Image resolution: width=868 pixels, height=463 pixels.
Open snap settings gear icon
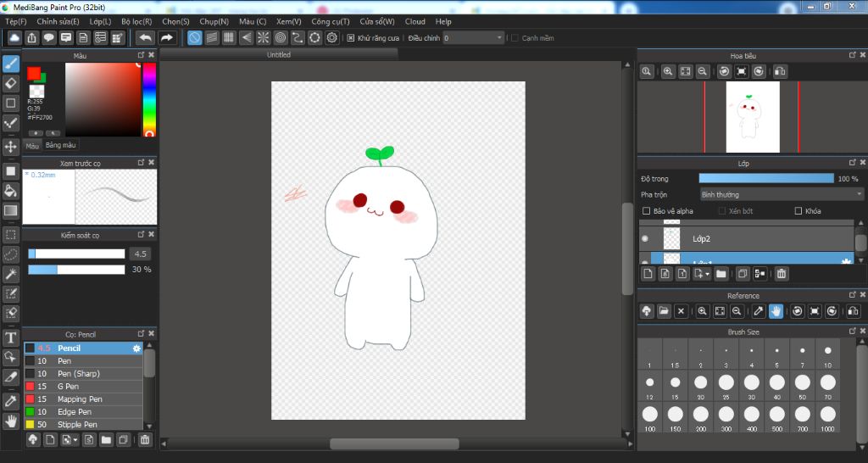click(332, 37)
